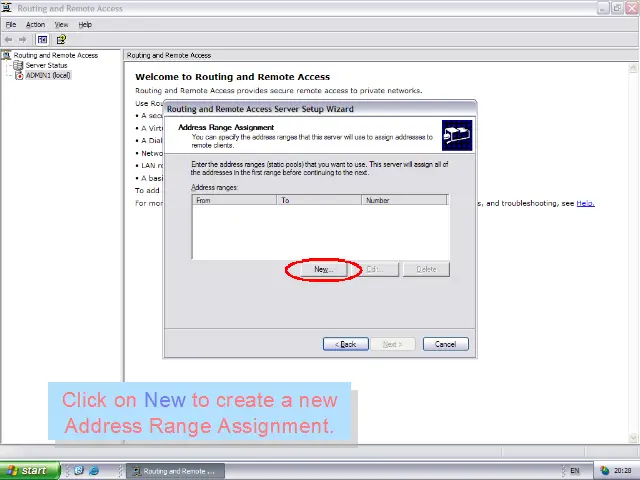Click the Forward arrow toolbar icon
This screenshot has width=640, height=480.
[22, 40]
